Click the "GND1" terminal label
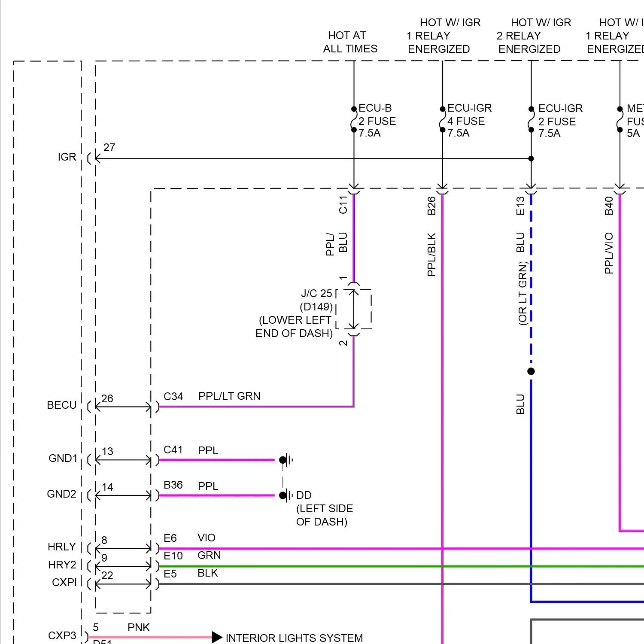The image size is (644, 644). (x=63, y=459)
